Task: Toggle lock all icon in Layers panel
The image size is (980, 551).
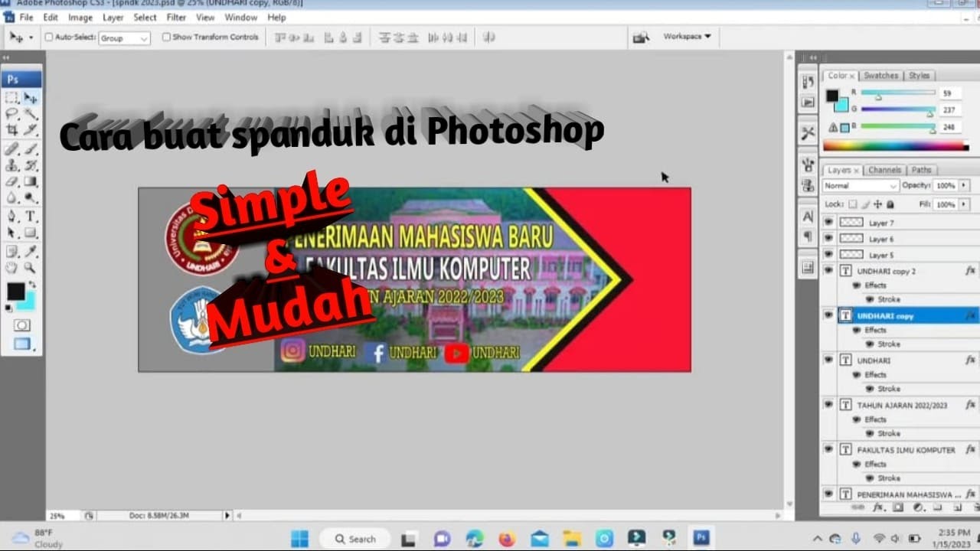Action: point(890,204)
